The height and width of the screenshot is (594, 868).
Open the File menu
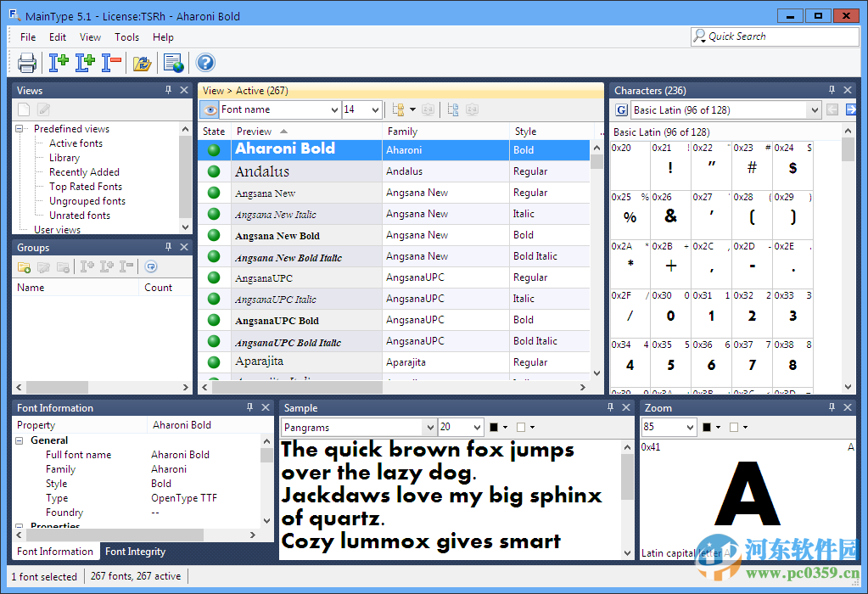(x=28, y=37)
